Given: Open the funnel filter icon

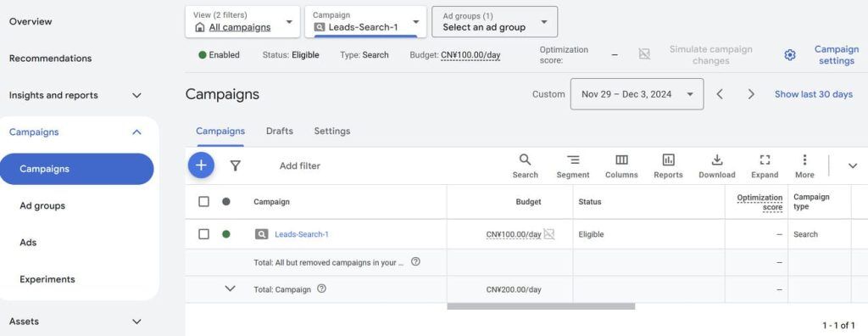Looking at the screenshot, I should [x=236, y=165].
